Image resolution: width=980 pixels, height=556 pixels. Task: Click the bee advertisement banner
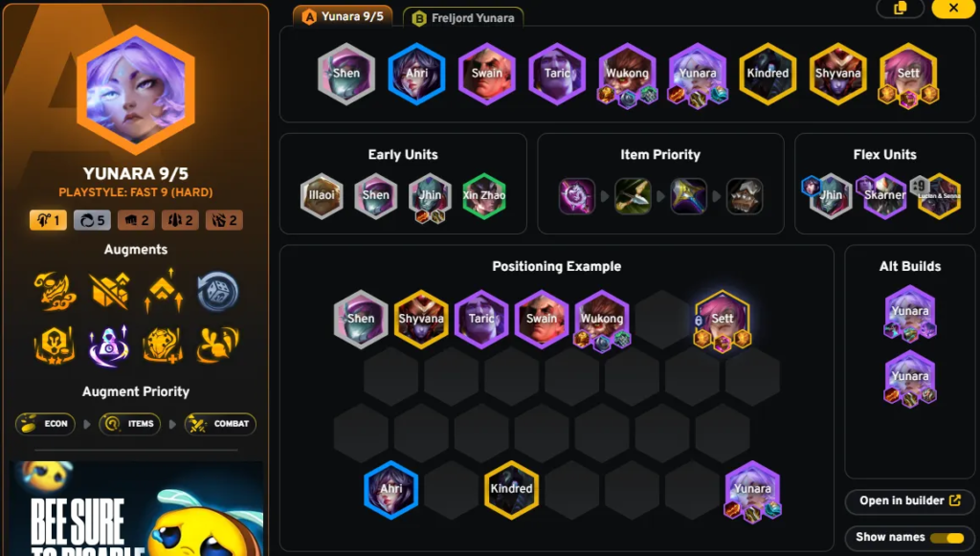pyautogui.click(x=137, y=508)
